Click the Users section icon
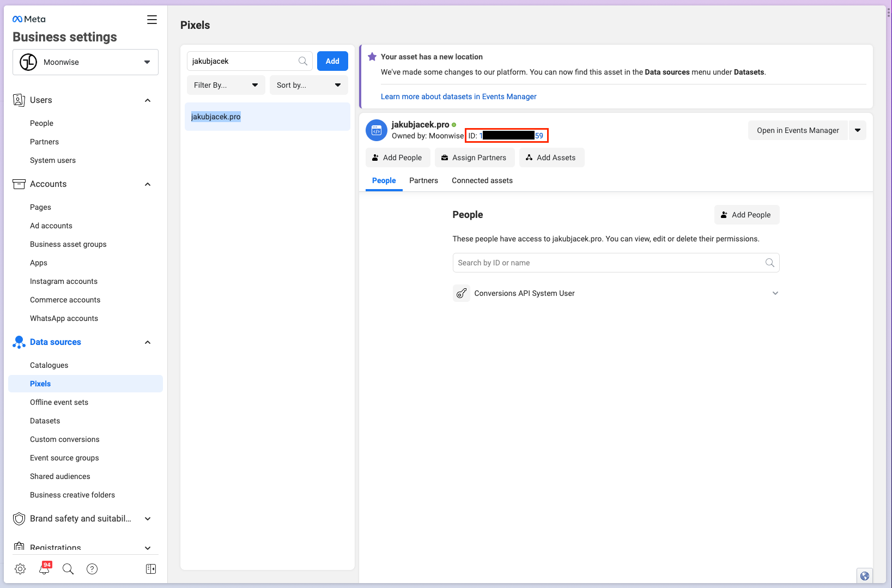 click(19, 100)
